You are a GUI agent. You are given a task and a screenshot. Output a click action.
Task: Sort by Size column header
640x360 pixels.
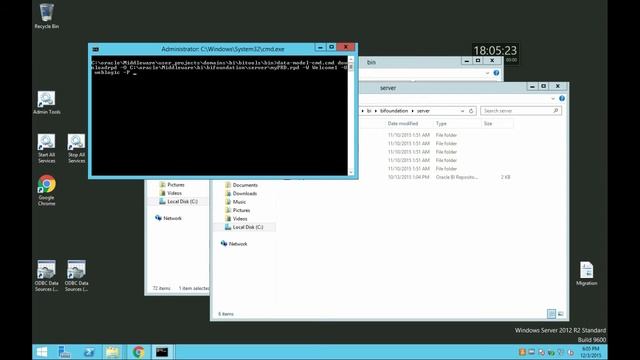(488, 124)
